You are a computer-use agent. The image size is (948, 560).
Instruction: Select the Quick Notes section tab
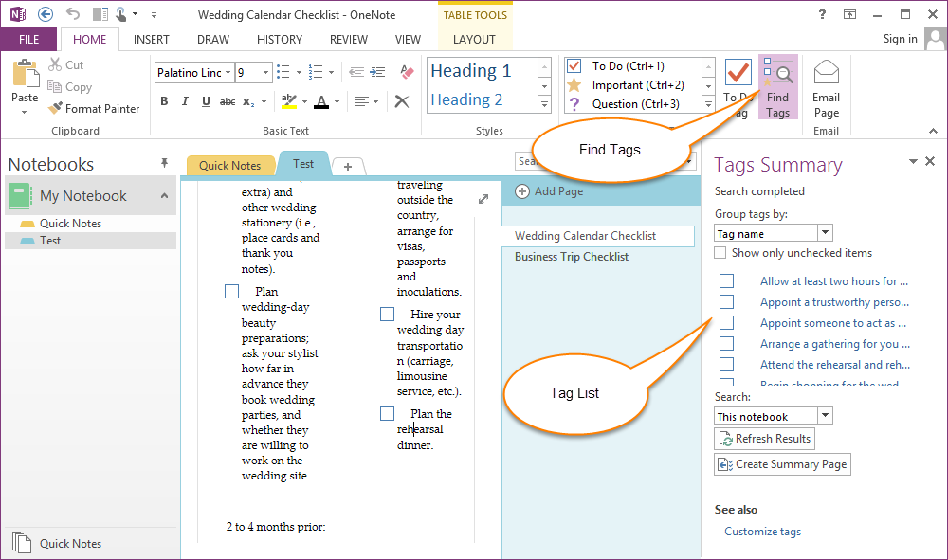pos(229,165)
